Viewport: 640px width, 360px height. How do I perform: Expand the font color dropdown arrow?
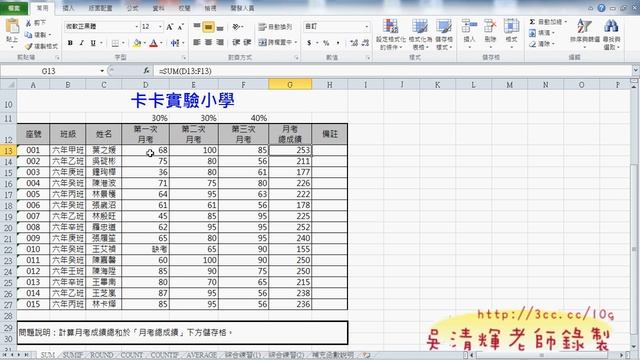162,43
